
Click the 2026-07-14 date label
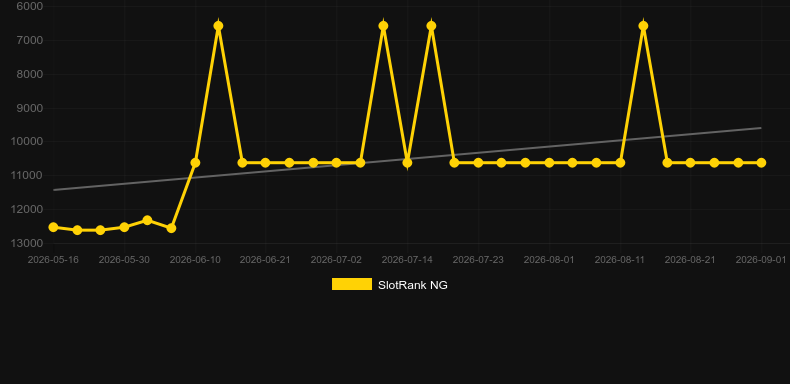click(407, 260)
